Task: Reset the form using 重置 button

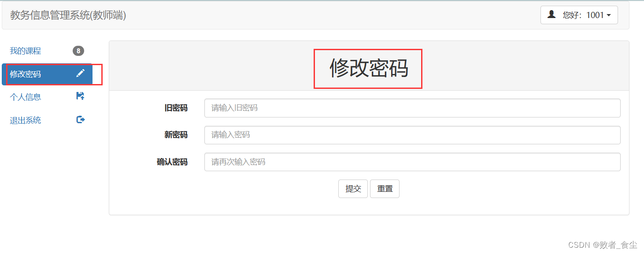Action: pos(385,189)
